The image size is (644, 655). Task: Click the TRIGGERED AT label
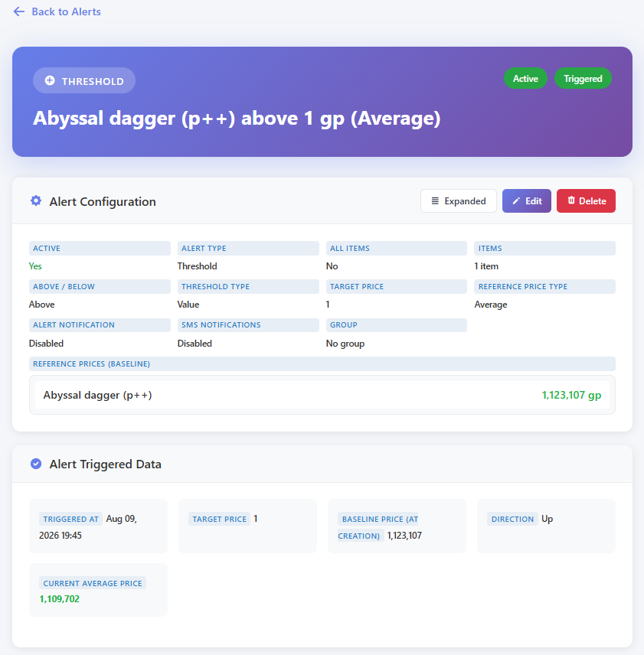click(70, 519)
